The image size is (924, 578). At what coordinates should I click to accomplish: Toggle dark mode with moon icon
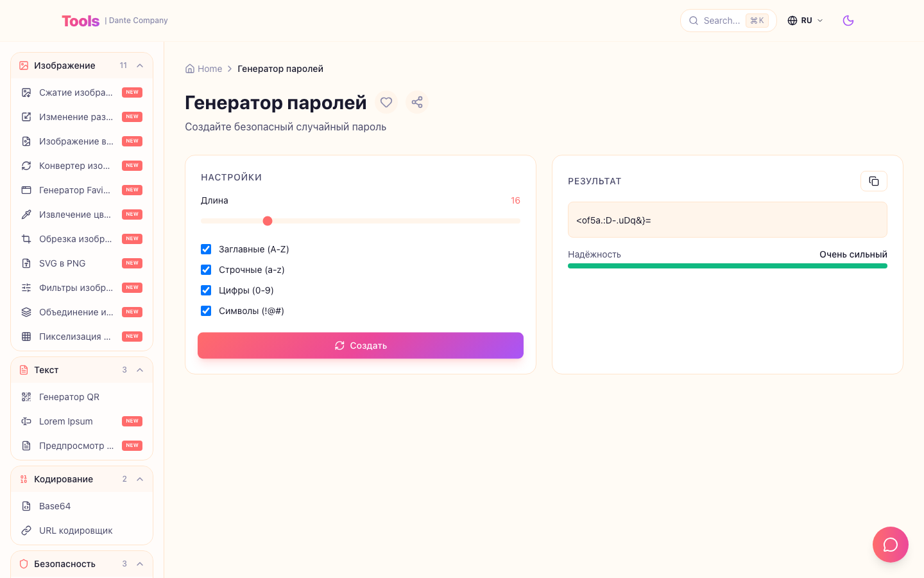848,21
